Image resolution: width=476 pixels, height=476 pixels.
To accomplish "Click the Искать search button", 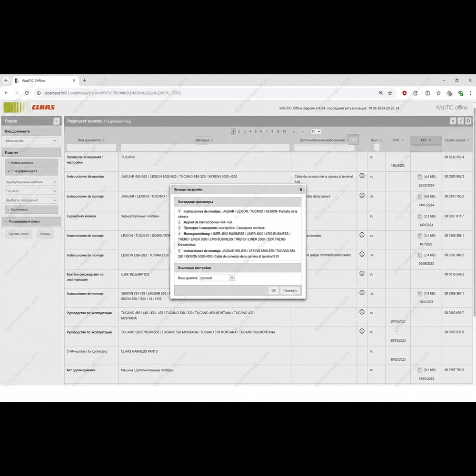I will pos(45,234).
